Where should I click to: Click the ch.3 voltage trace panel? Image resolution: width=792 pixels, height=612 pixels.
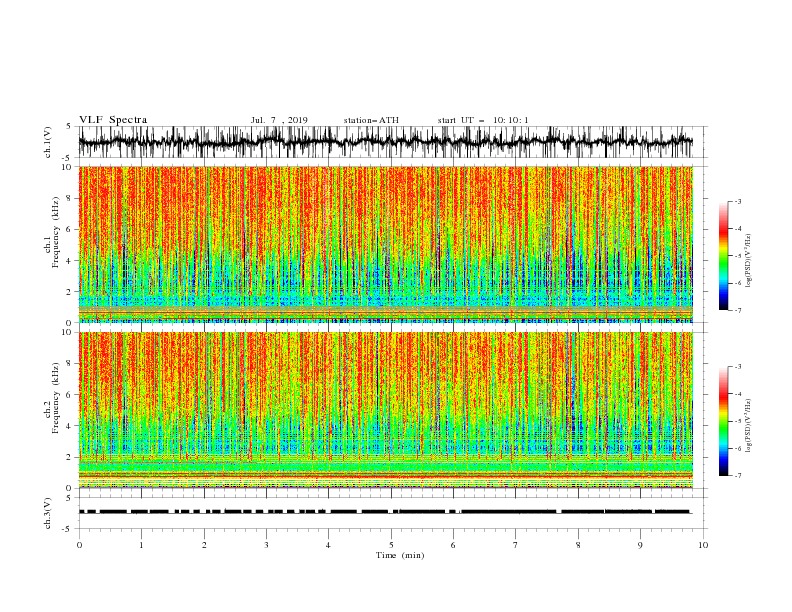[392, 513]
